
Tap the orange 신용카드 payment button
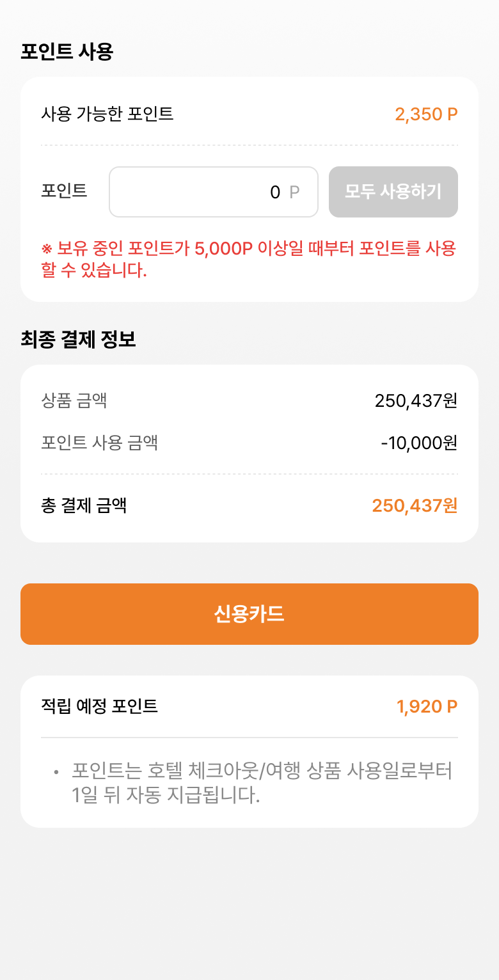pos(249,614)
